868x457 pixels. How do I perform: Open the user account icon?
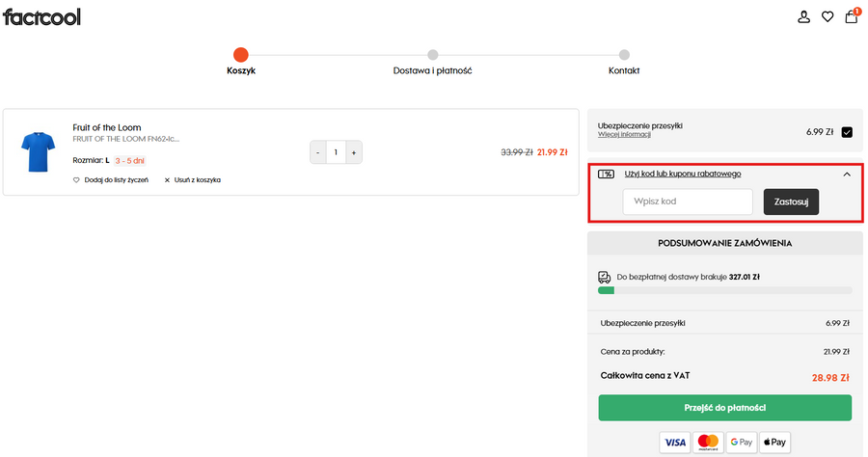(x=803, y=16)
